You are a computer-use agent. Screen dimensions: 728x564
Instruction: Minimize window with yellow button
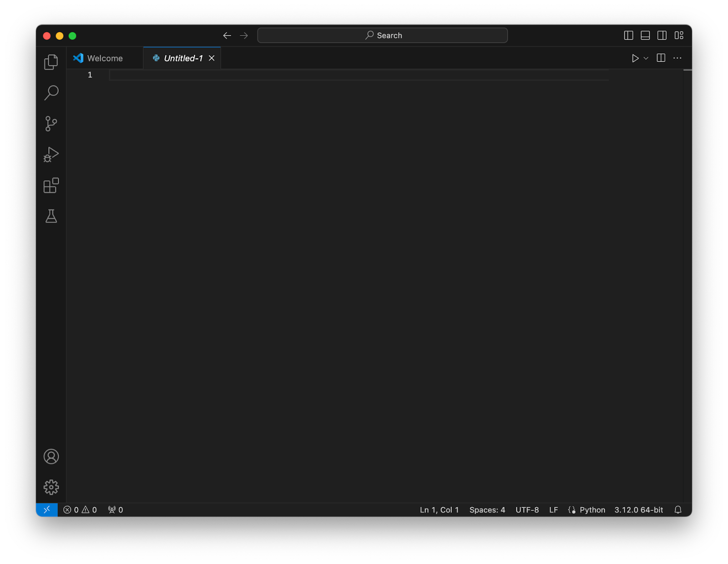(x=60, y=36)
